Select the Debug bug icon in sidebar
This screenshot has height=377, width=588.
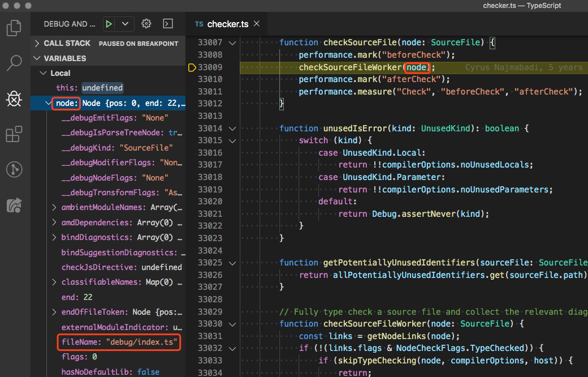(14, 98)
